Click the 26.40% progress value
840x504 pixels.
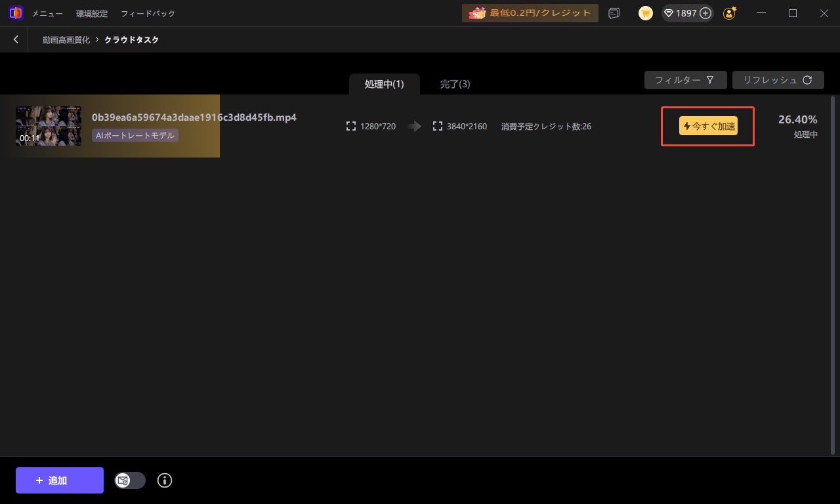(x=798, y=119)
